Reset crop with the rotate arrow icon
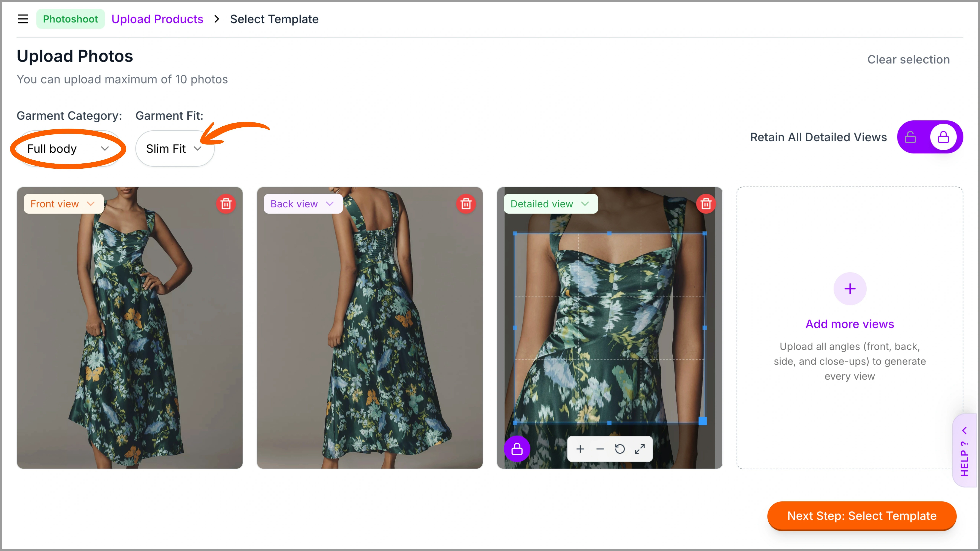Viewport: 980px width, 551px height. (x=620, y=449)
